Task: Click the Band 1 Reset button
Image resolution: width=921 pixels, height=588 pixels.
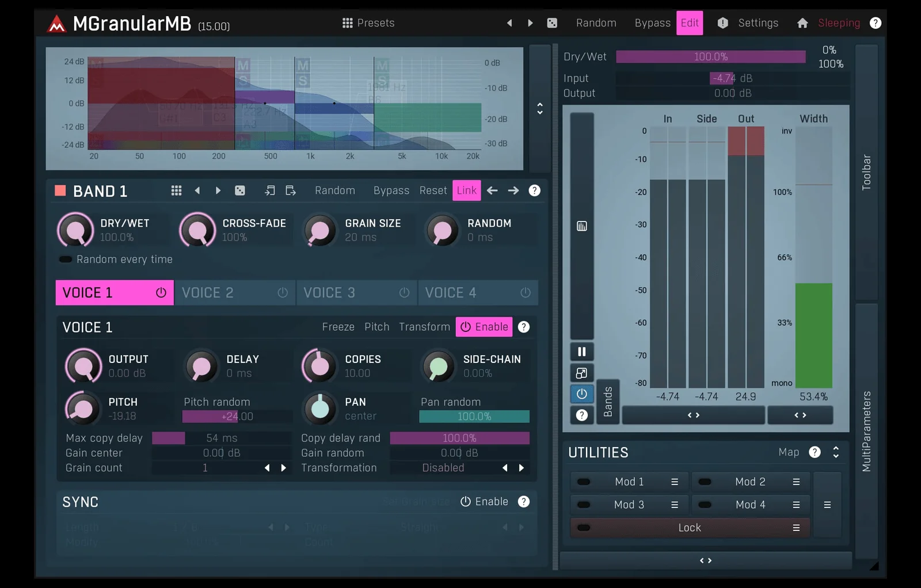Action: pyautogui.click(x=433, y=190)
